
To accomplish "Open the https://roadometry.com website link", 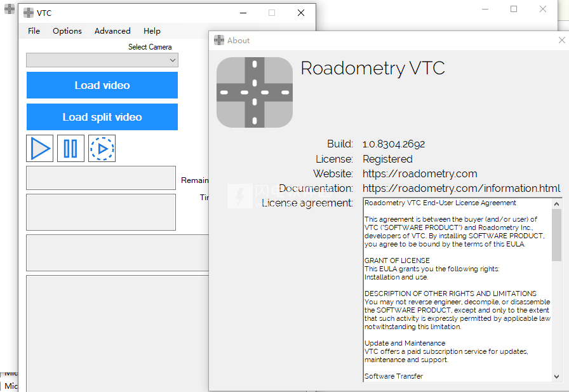I will (x=420, y=173).
